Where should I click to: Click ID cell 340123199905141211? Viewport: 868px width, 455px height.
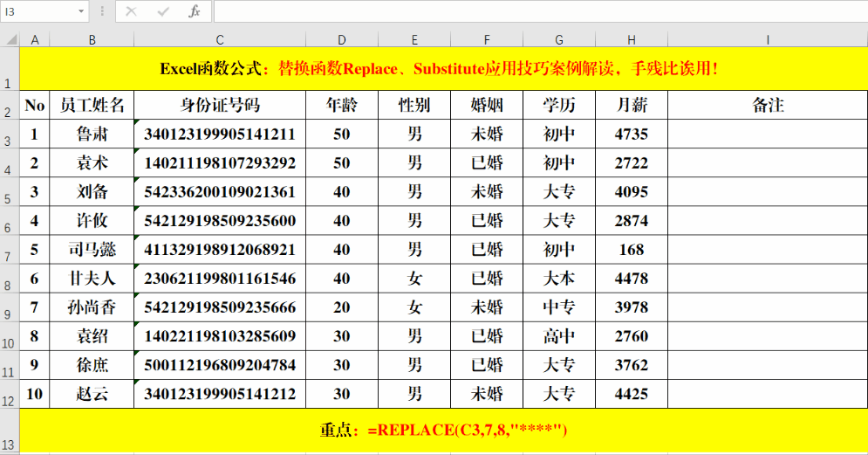[220, 134]
